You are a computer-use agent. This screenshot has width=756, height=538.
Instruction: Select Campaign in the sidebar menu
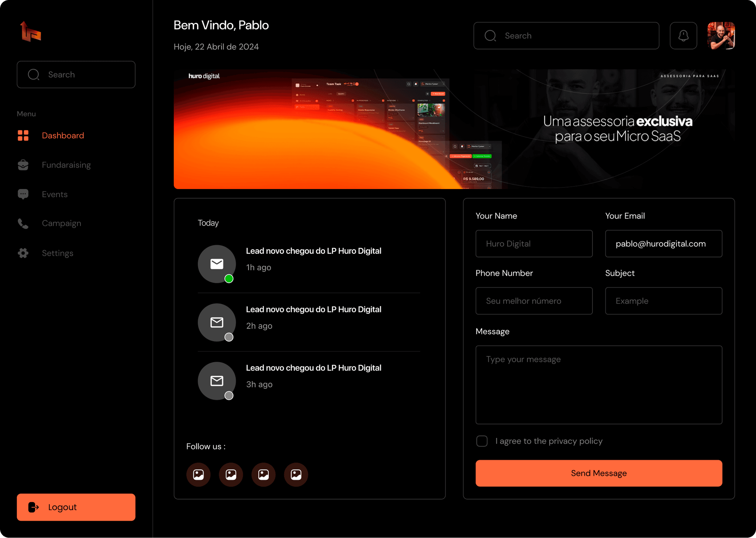point(61,223)
